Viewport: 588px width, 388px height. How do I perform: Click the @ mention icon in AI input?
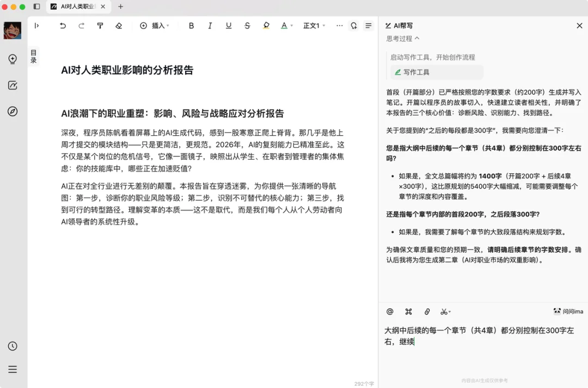coord(389,311)
